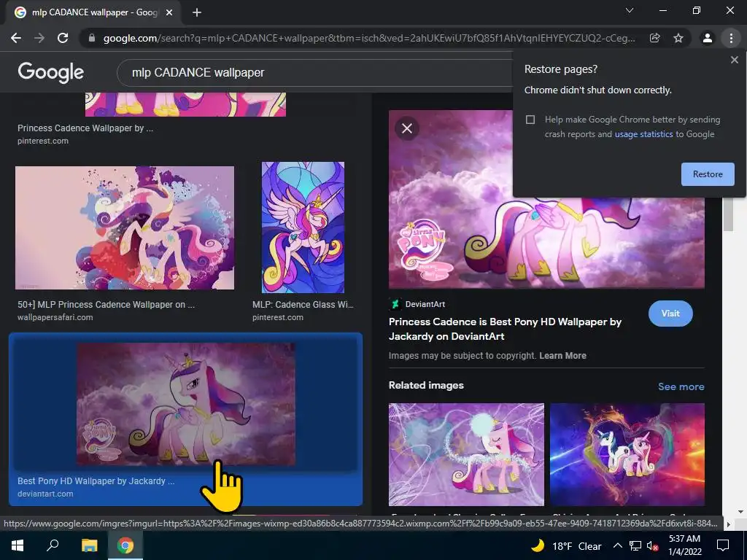747x560 pixels.
Task: Open the tab search chevron
Action: pos(630,10)
